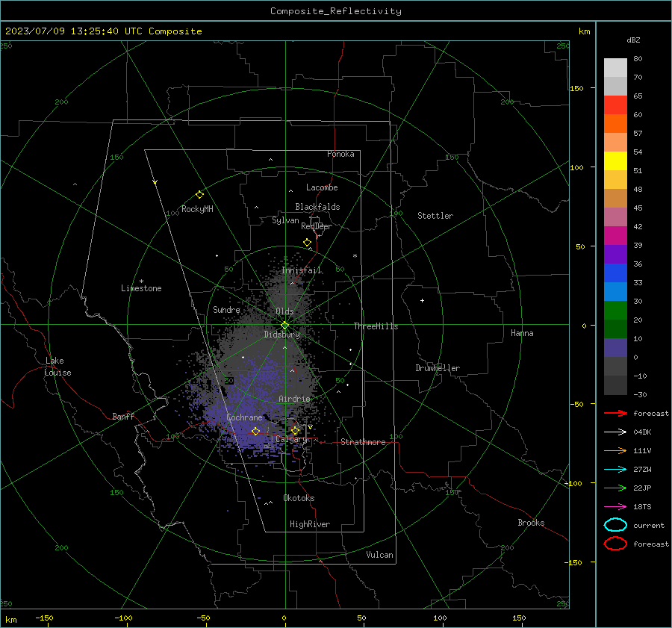This screenshot has width=672, height=628.
Task: Click the red forecast arrow icon
Action: click(x=615, y=413)
